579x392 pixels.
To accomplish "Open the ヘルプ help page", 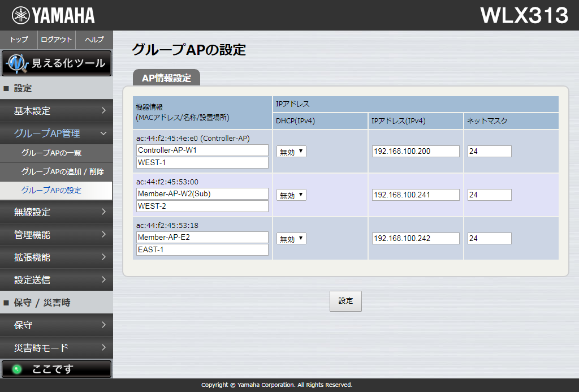I will [x=94, y=40].
